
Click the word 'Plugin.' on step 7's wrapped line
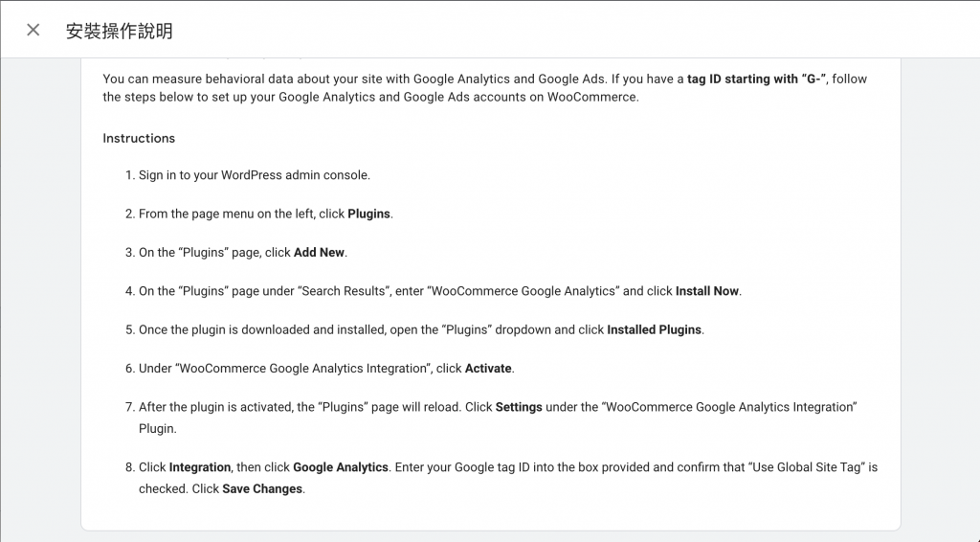(159, 428)
